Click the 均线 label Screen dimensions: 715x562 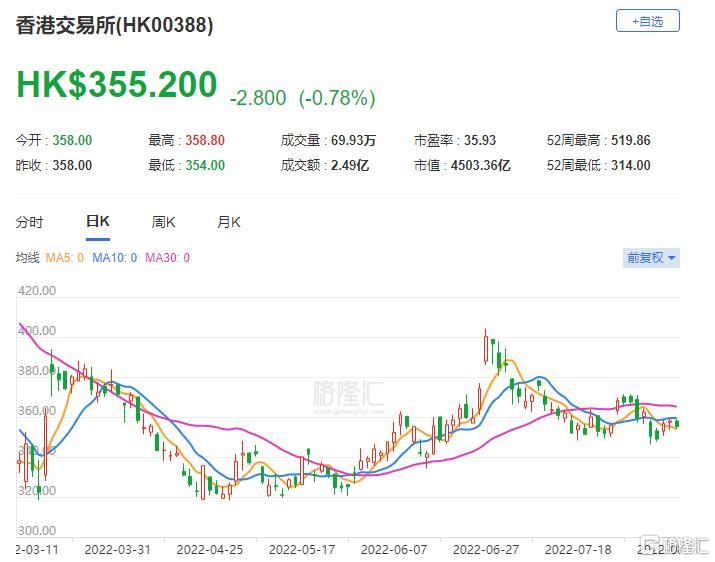click(x=27, y=258)
